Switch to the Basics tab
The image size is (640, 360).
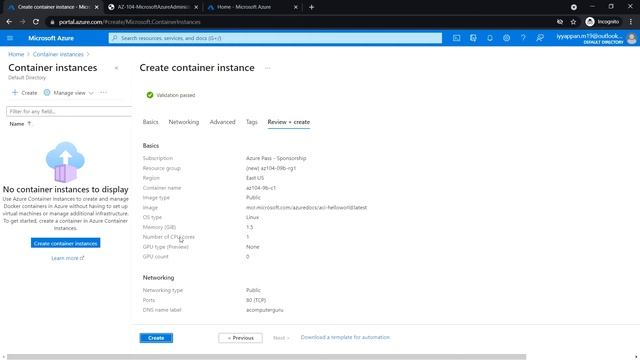[x=150, y=122]
